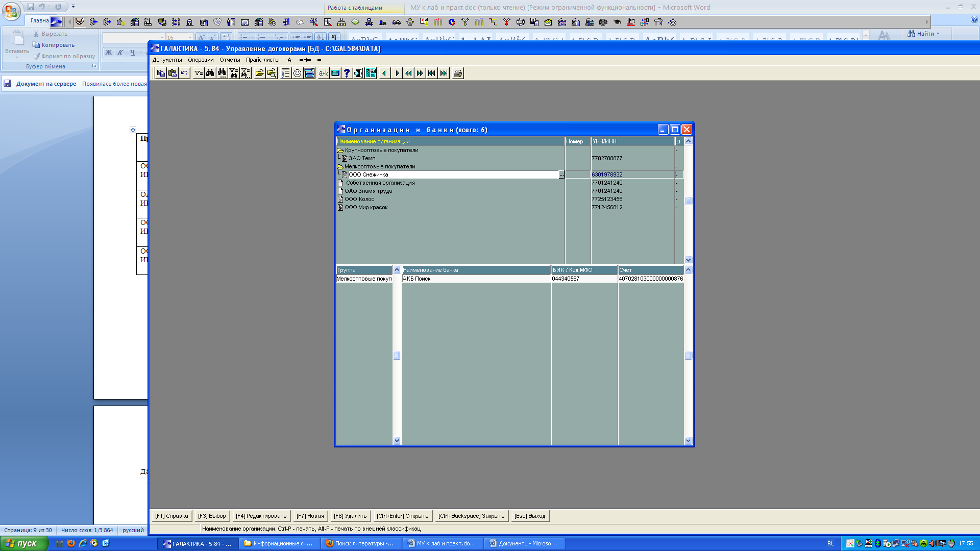The image size is (980, 551).
Task: Click the banks list scrollbar thumb
Action: coord(688,356)
